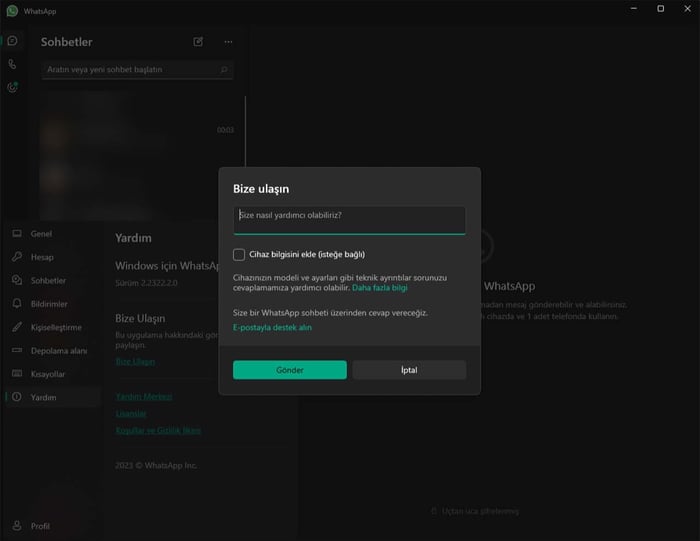Open Depolama alanı settings tab
Screen dimensions: 700x541
click(53, 350)
